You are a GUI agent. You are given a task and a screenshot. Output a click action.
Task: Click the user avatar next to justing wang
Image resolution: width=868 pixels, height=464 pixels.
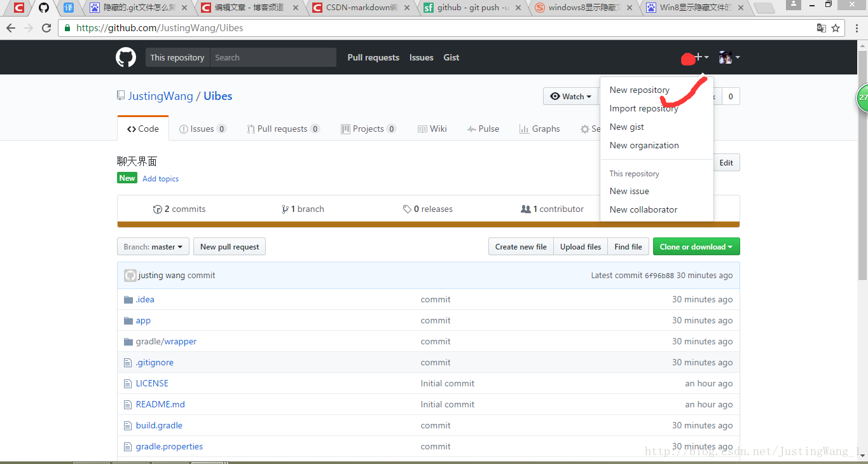[130, 276]
